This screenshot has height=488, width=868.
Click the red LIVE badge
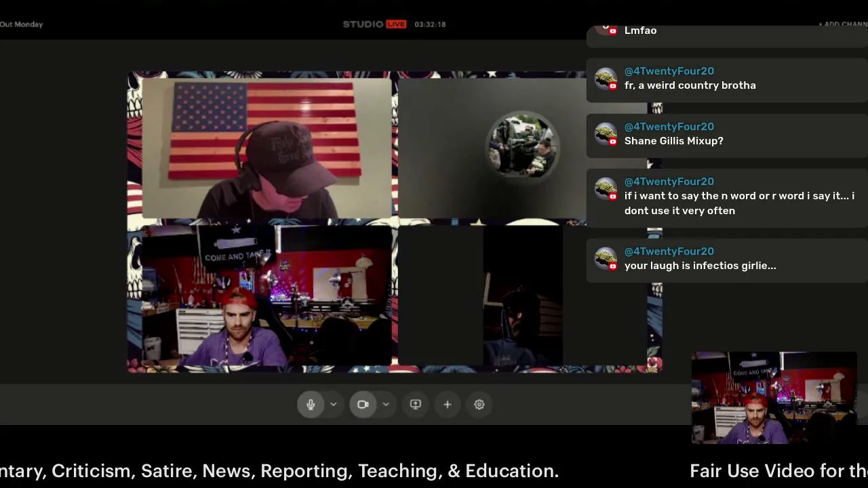pyautogui.click(x=396, y=24)
